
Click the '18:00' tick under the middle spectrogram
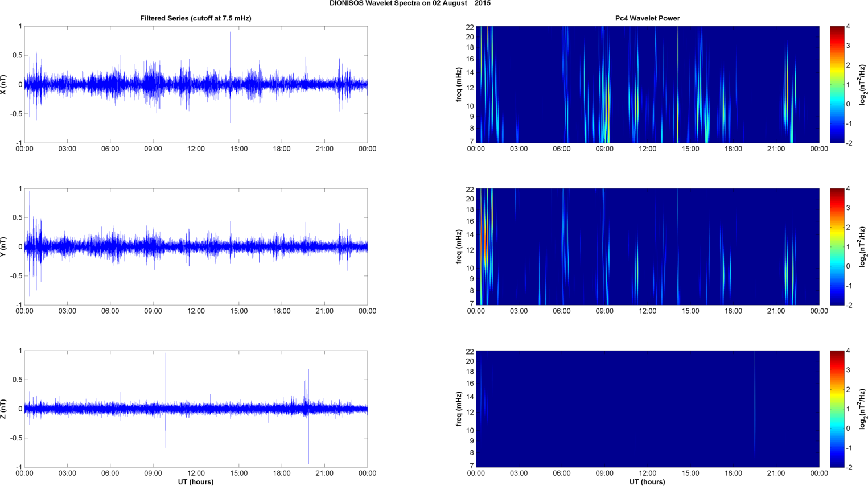point(733,311)
